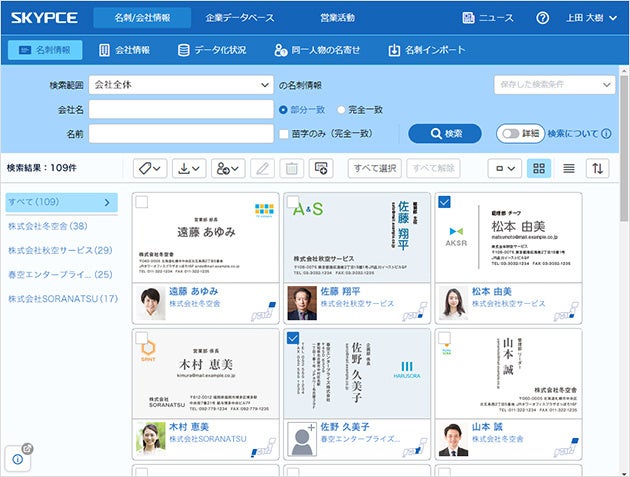630x477 pixels.
Task: Click Japan map icon on 遠藤 あゆみ card
Action: click(264, 312)
